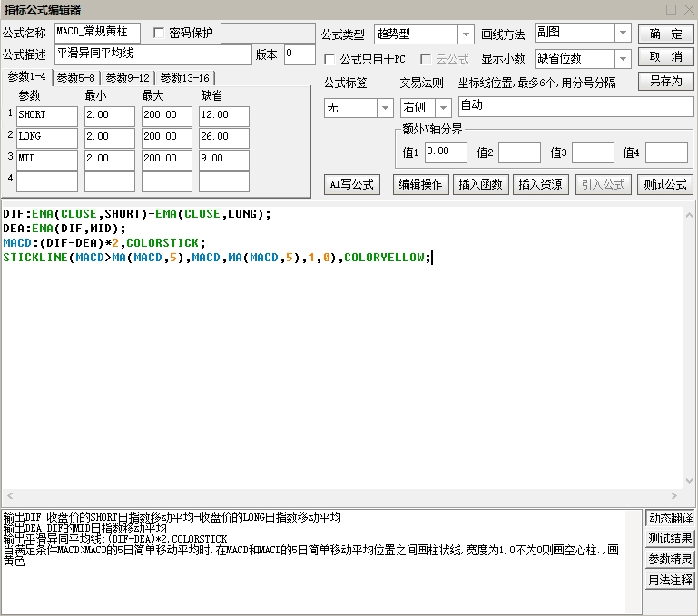
Task: Switch to the 参数5-8 tab
Action: (76, 78)
